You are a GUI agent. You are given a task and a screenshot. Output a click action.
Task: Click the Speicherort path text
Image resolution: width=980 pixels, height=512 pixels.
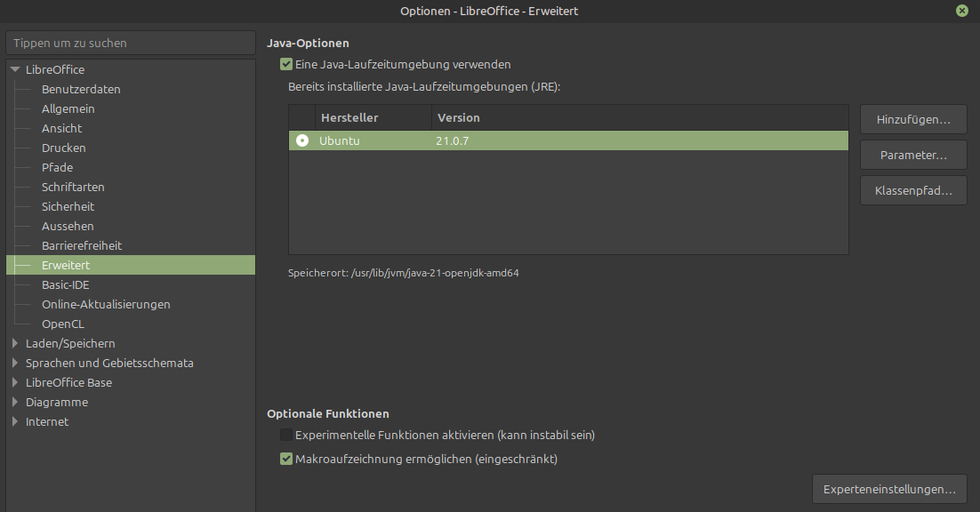[403, 273]
